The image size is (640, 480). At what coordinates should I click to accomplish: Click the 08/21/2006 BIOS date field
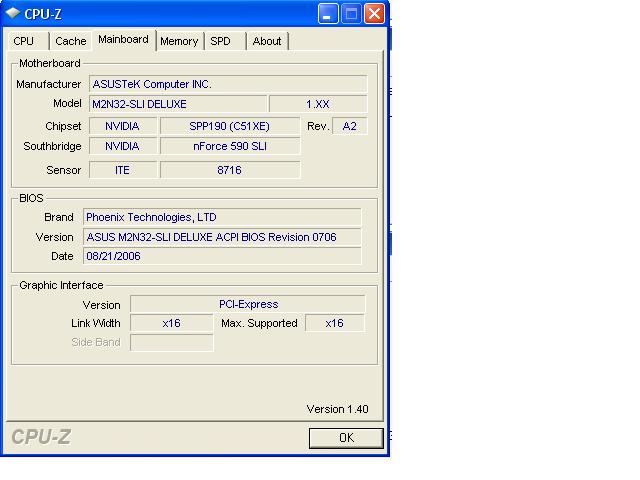tap(222, 256)
